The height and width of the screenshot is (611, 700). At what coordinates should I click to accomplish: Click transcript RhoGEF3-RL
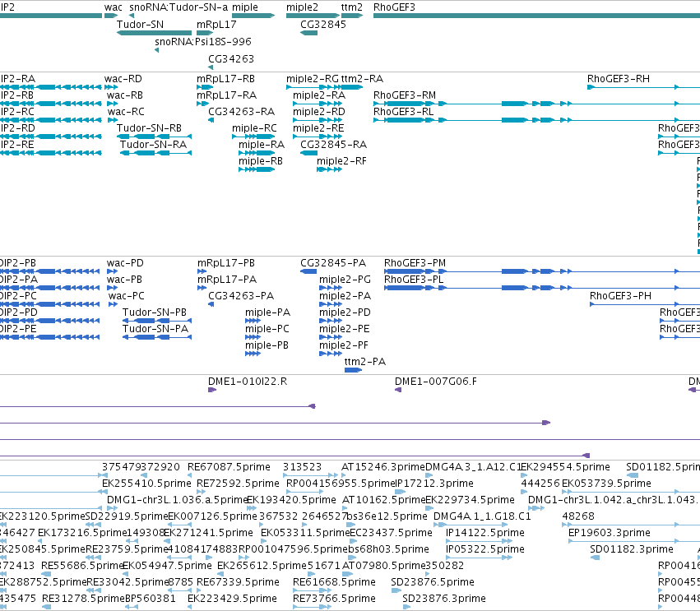click(404, 112)
